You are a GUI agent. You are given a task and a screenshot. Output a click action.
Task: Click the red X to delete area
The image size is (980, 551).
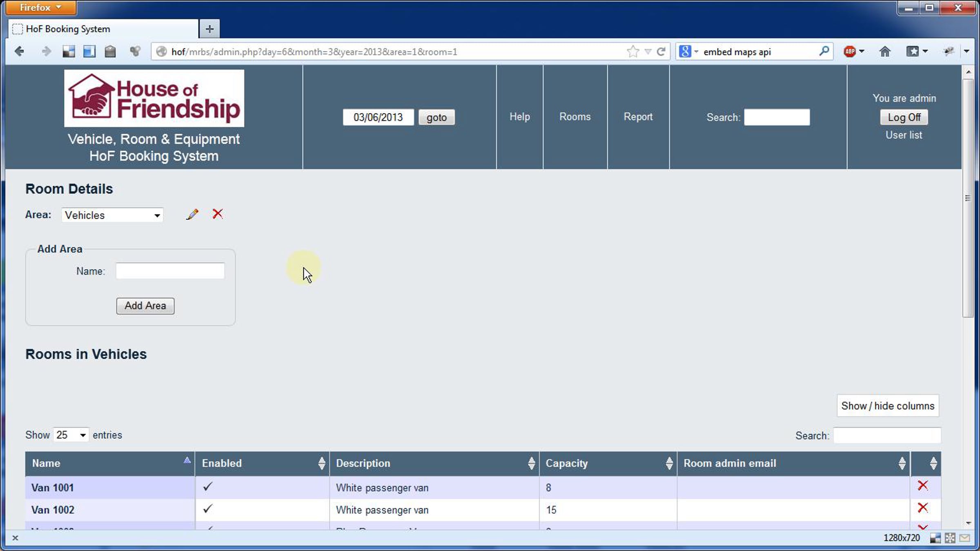tap(218, 214)
